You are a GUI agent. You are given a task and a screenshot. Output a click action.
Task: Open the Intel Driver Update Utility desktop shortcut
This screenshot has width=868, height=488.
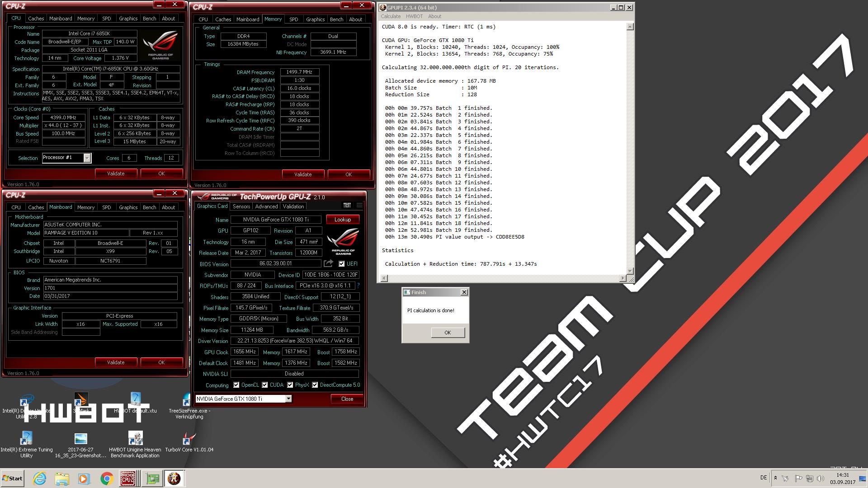(26, 407)
